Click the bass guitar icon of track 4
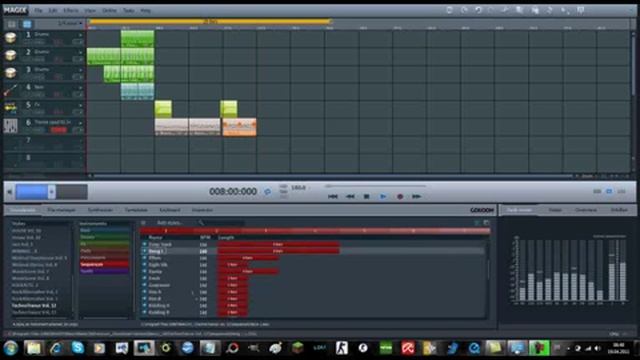Viewport: 640px width, 360px height. point(10,91)
